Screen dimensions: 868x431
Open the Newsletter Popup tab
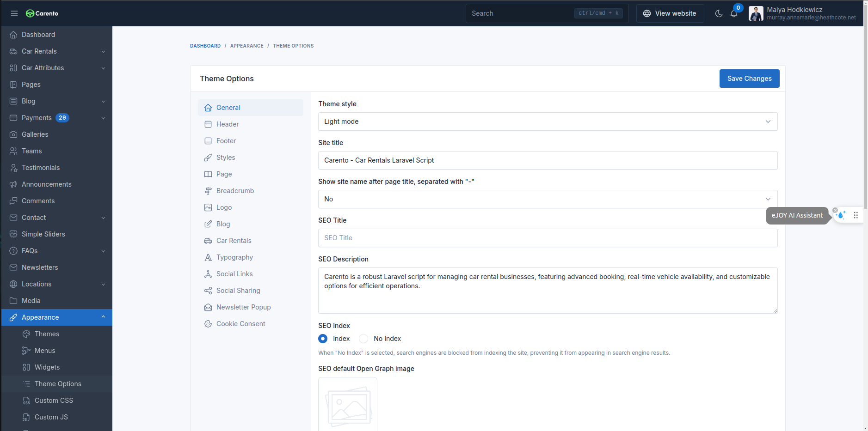(x=251, y=307)
